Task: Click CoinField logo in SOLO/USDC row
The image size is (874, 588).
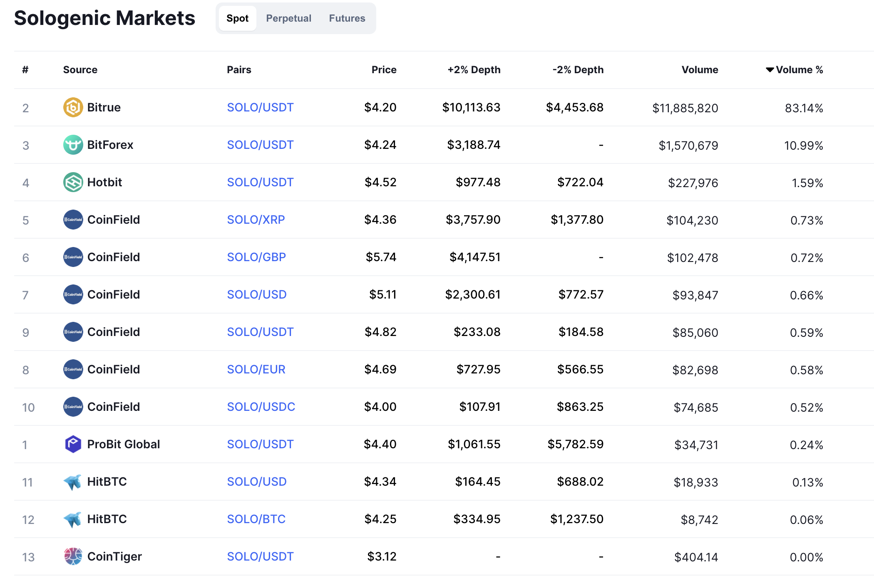Action: pyautogui.click(x=73, y=407)
